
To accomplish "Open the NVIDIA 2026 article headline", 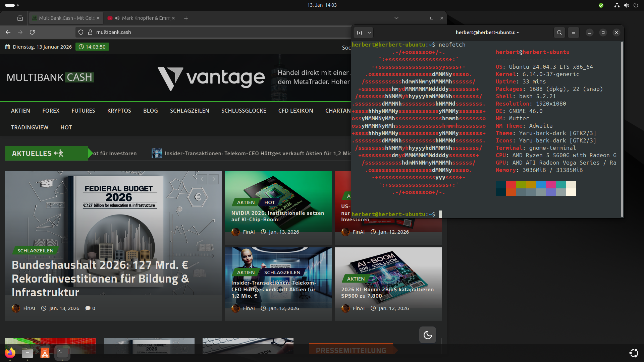I will 277,216.
